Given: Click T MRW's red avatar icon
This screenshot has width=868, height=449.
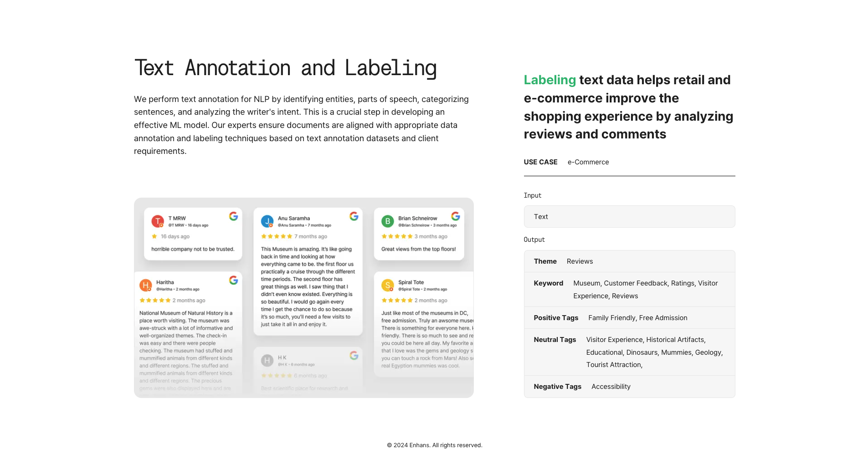Looking at the screenshot, I should [158, 221].
